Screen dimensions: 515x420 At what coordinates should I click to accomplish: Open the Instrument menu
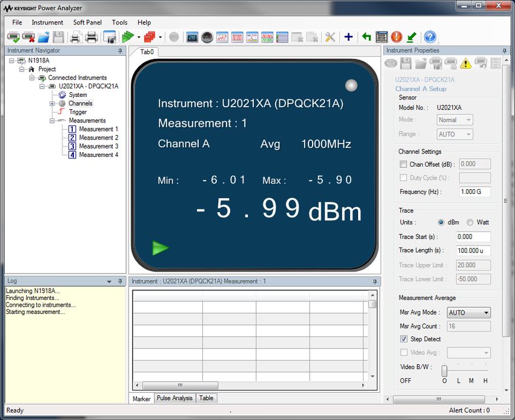coord(47,22)
